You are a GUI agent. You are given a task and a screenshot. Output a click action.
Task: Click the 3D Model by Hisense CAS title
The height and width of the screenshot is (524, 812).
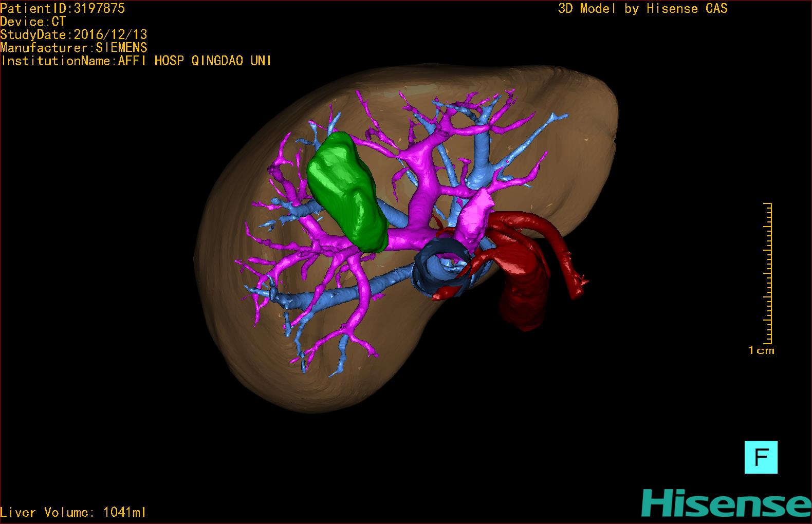click(x=643, y=8)
